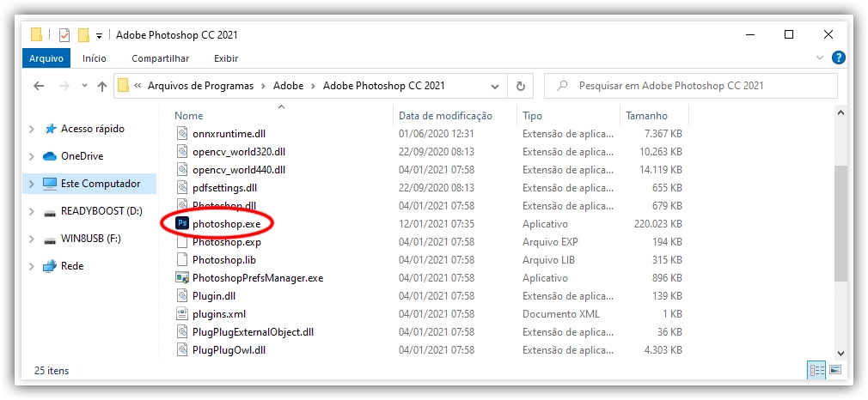
Task: Click the 12/01/2021 07:35 date cell
Action: click(x=437, y=223)
